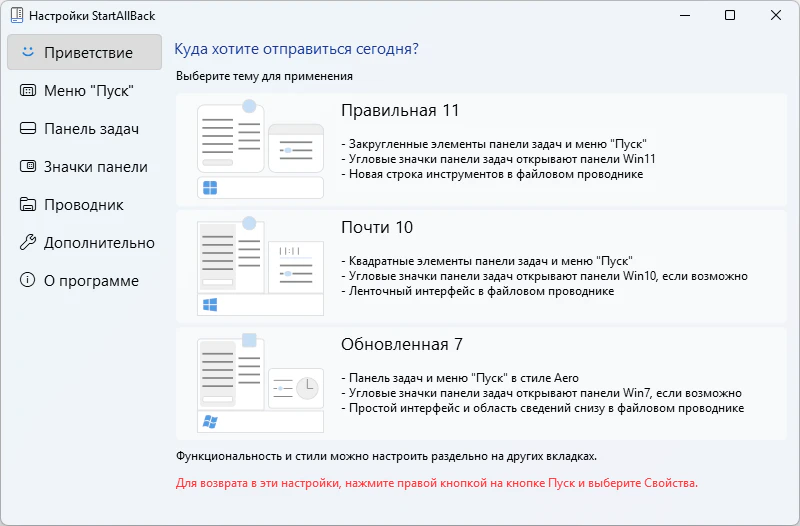Click the taskbar icon beside Панель задач
Screen dimensions: 800x526
(28, 128)
